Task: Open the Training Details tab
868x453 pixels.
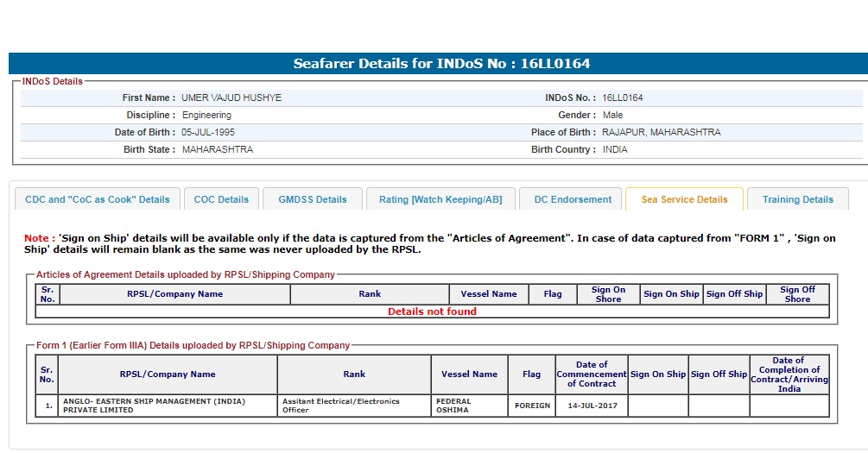Action: pos(797,199)
